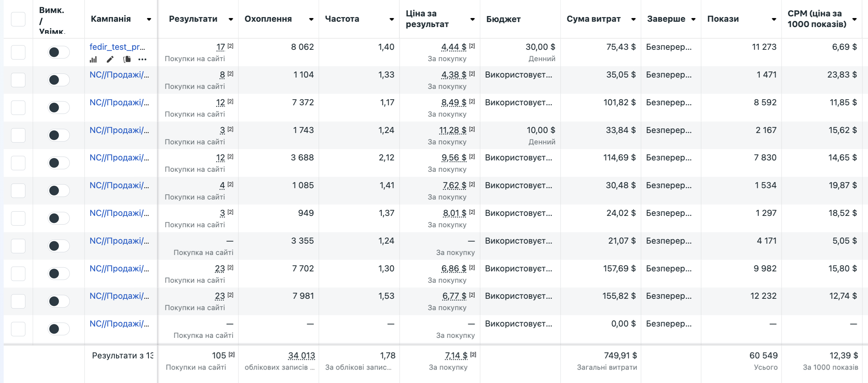The image size is (868, 383).
Task: Open NC//Продажі campaign with 7 372 reach
Action: pos(119,103)
